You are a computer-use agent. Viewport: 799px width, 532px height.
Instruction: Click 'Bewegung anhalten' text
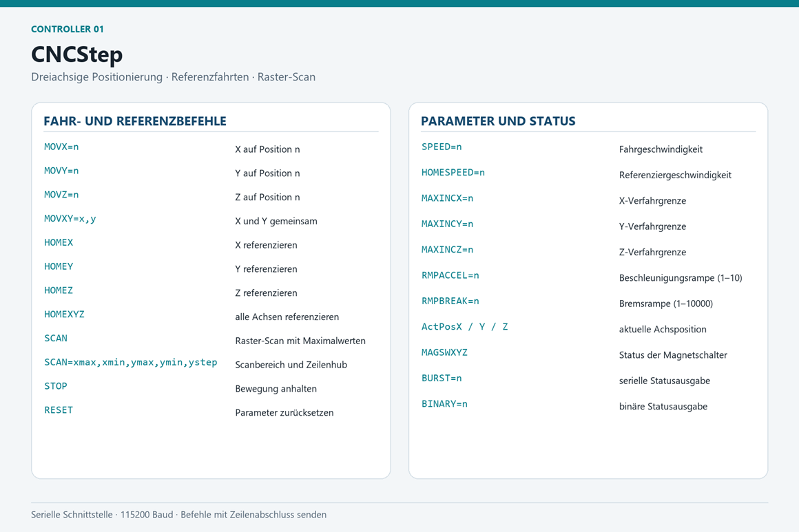pyautogui.click(x=276, y=388)
